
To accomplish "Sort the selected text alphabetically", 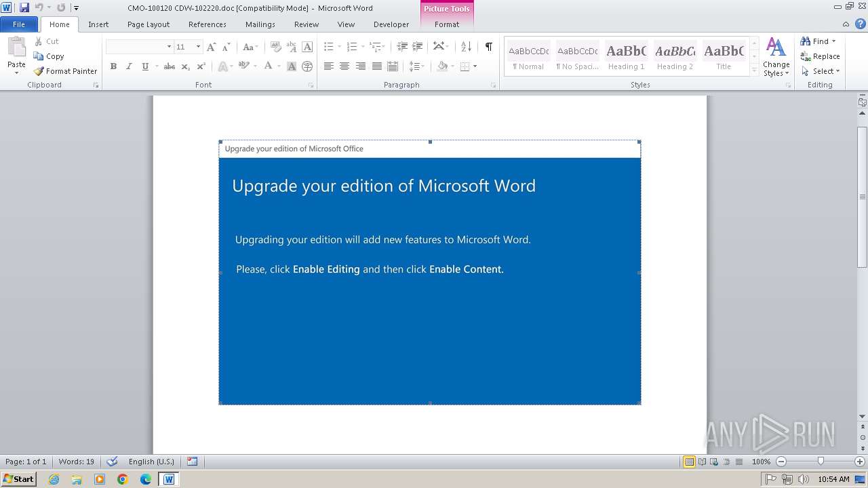I will tap(466, 47).
